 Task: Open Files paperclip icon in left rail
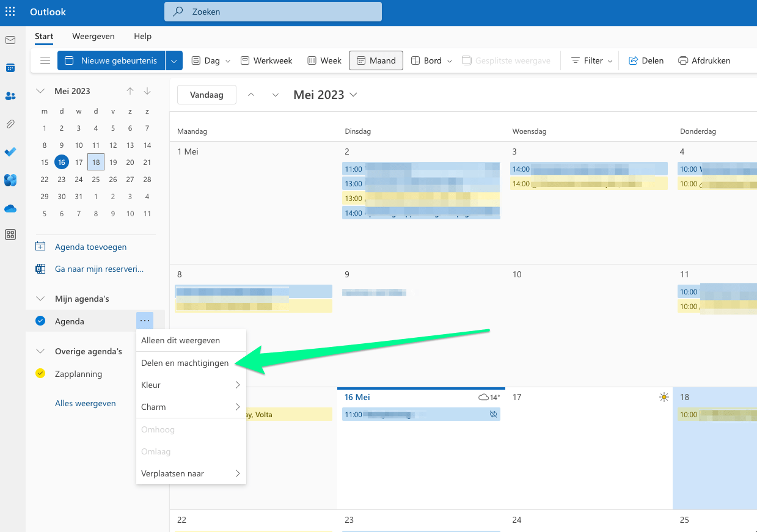[10, 124]
